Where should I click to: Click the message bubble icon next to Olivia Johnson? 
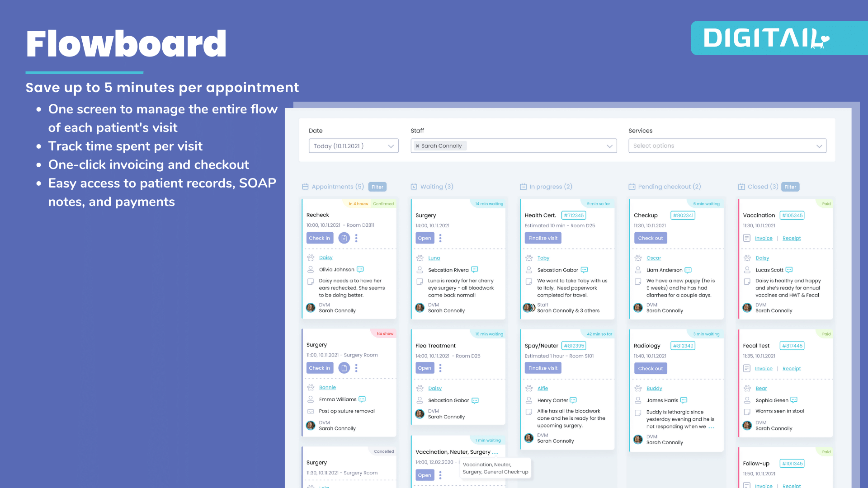coord(361,269)
